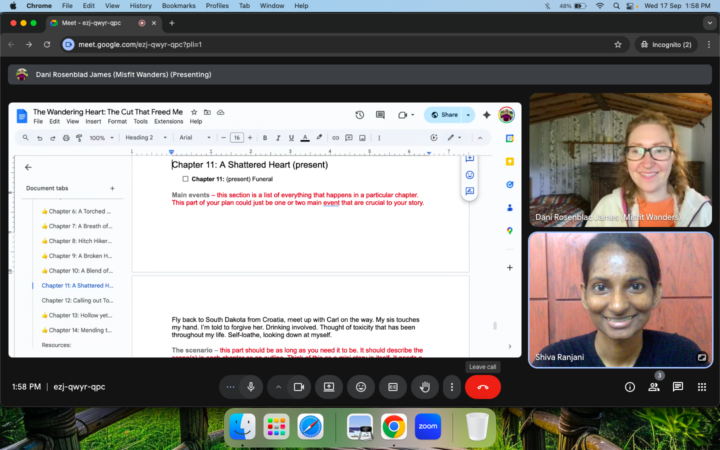Add a new document tab with plus

click(112, 188)
